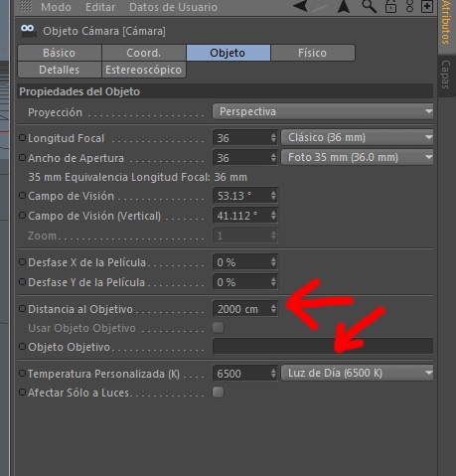Click the camera object icon in header
The height and width of the screenshot is (476, 456).
coord(28,31)
